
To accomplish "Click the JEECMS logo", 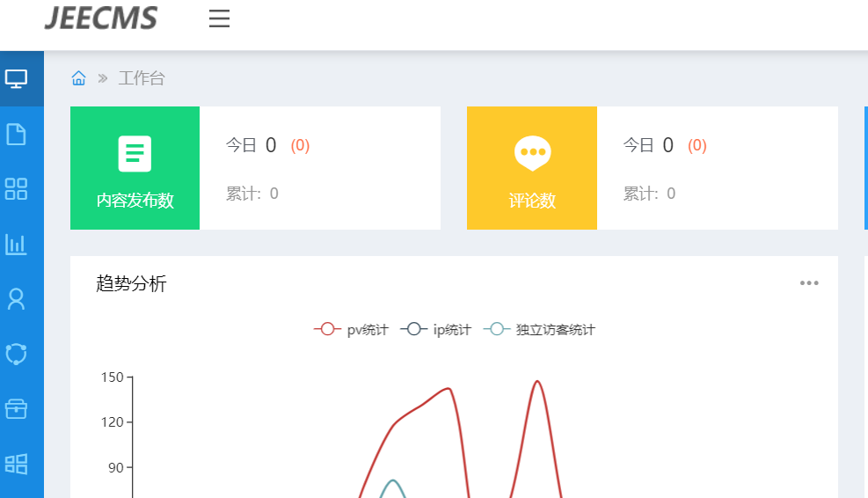I will point(101,18).
